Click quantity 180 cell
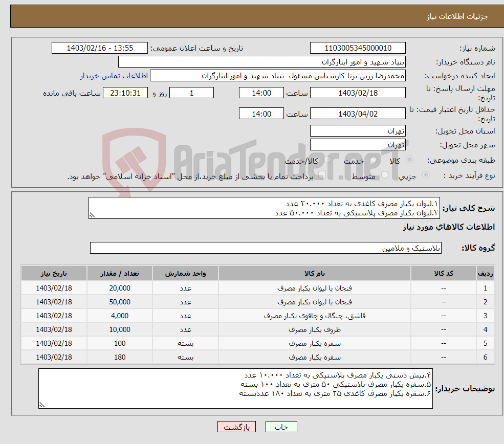Screen dimensions: 504x444 (120, 357)
